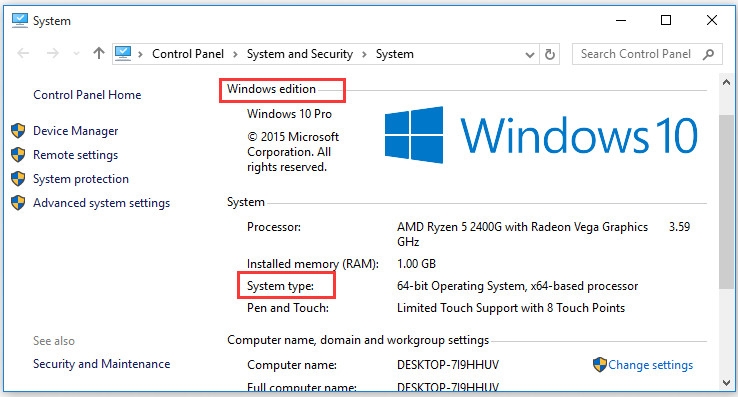
Task: Select System and Security breadcrumb
Action: [300, 54]
